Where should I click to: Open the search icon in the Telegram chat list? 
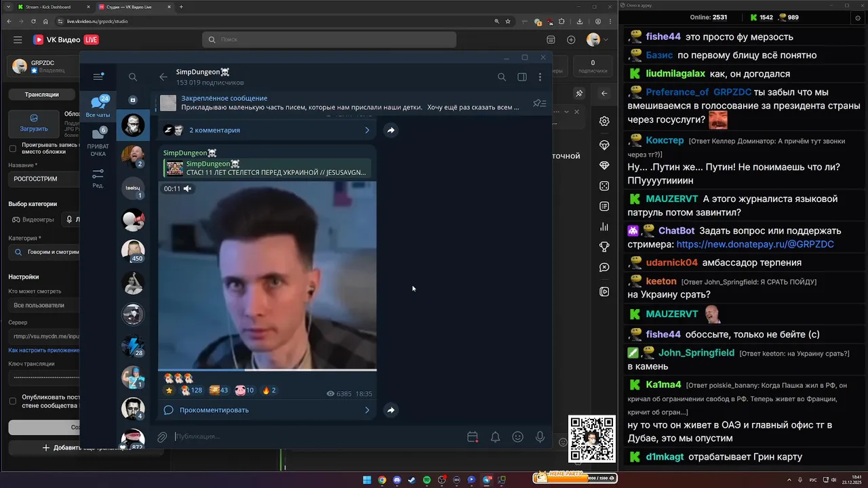pos(133,77)
